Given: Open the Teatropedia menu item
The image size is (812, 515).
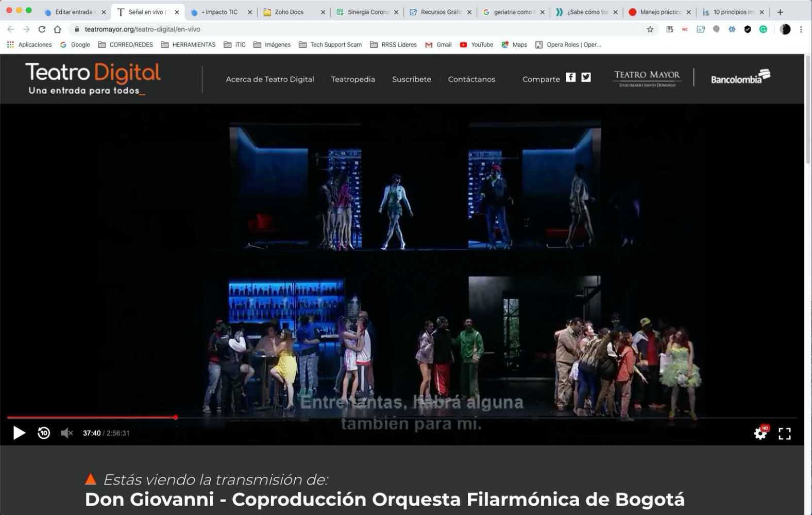Looking at the screenshot, I should coord(353,79).
